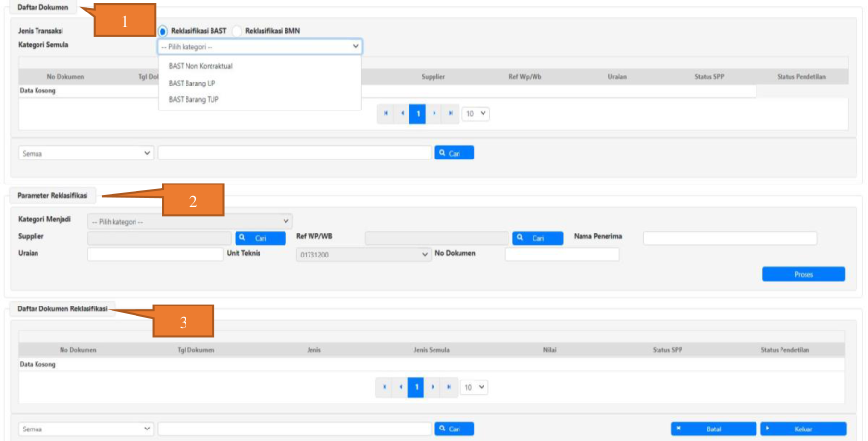Click the Keluar button
Image resolution: width=868 pixels, height=441 pixels.
click(803, 429)
